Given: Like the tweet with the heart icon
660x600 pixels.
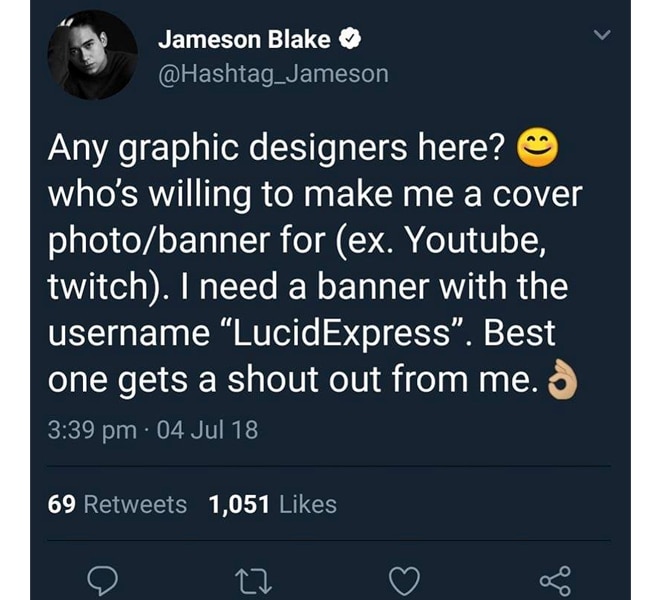Looking at the screenshot, I should [x=404, y=581].
